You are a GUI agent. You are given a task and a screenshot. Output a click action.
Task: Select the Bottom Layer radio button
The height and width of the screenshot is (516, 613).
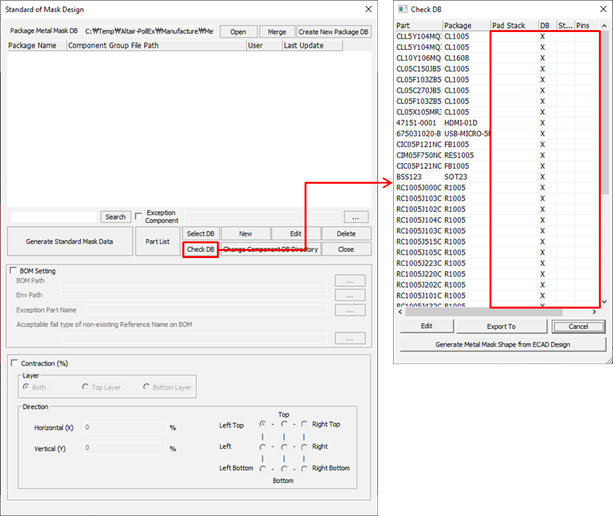click(148, 387)
